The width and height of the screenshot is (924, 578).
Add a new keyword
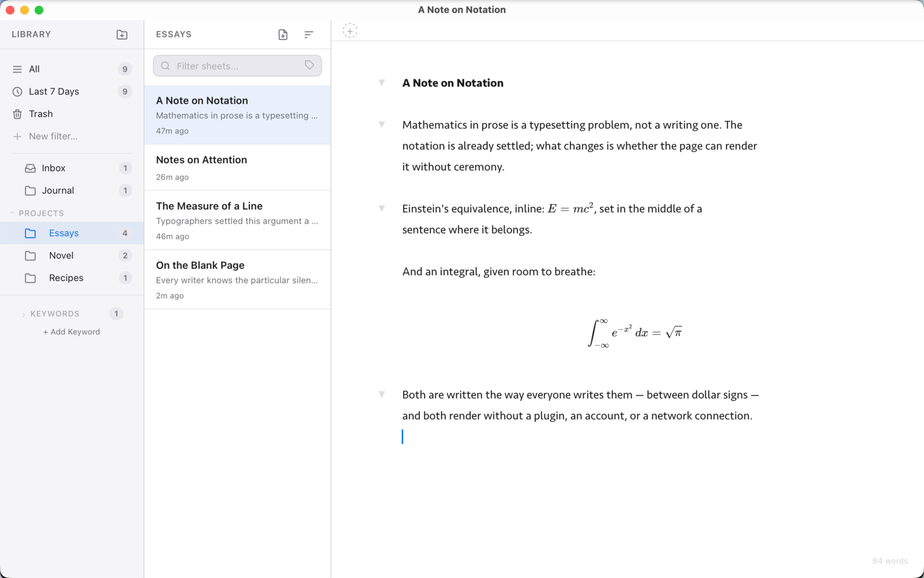tap(72, 332)
